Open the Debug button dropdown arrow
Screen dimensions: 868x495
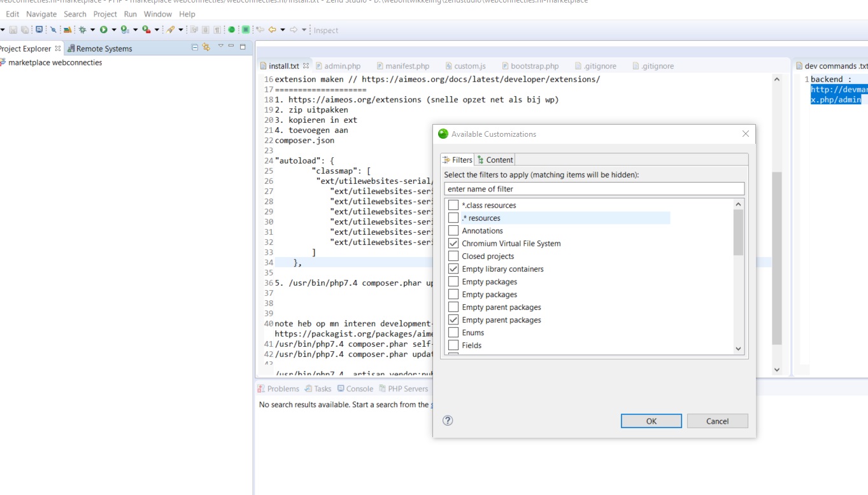(x=92, y=30)
